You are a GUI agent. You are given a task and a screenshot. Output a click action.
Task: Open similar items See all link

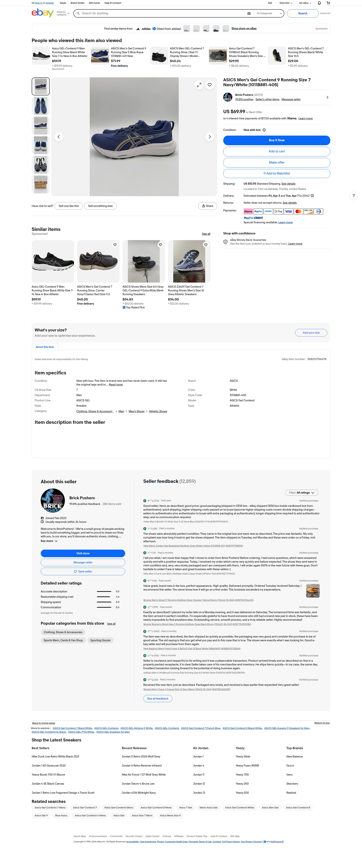point(206,234)
